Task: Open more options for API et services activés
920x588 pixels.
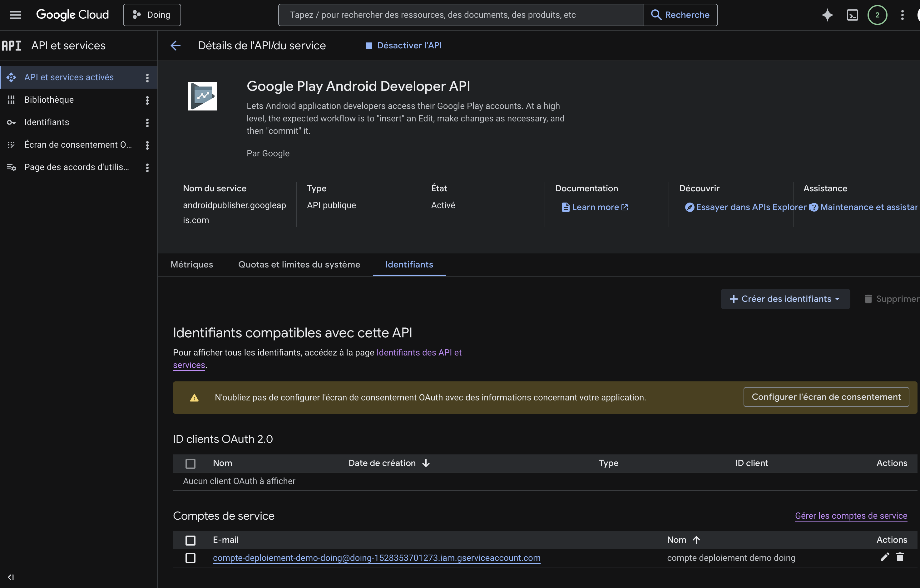Action: tap(147, 77)
